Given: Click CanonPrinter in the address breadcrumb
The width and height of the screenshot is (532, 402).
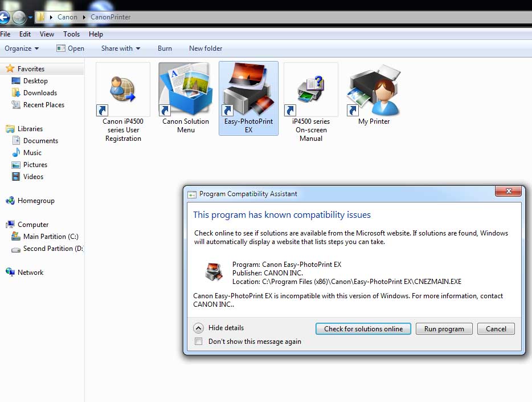Looking at the screenshot, I should 111,17.
